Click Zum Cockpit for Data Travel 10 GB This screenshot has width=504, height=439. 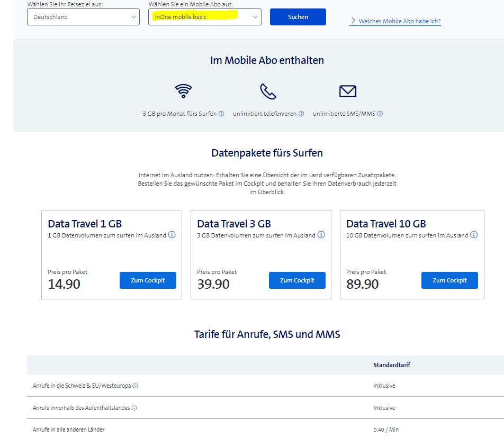pyautogui.click(x=449, y=280)
